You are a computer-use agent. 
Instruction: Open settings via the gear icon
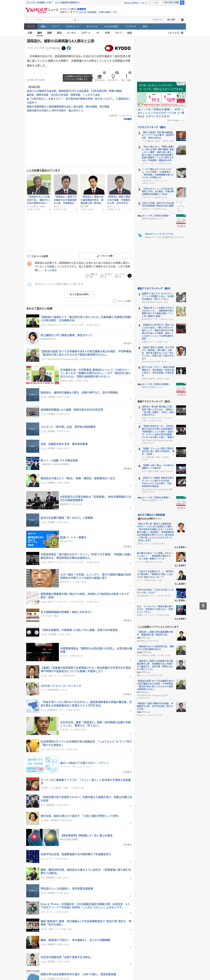click(x=182, y=20)
